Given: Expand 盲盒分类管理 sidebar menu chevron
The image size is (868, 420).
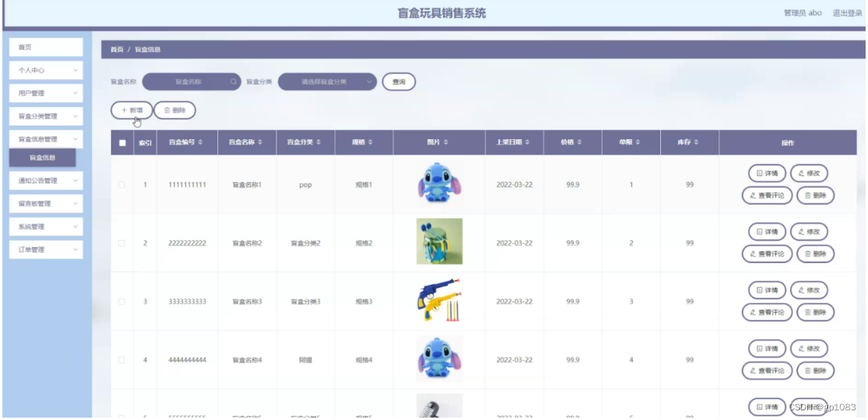Looking at the screenshot, I should (x=75, y=116).
